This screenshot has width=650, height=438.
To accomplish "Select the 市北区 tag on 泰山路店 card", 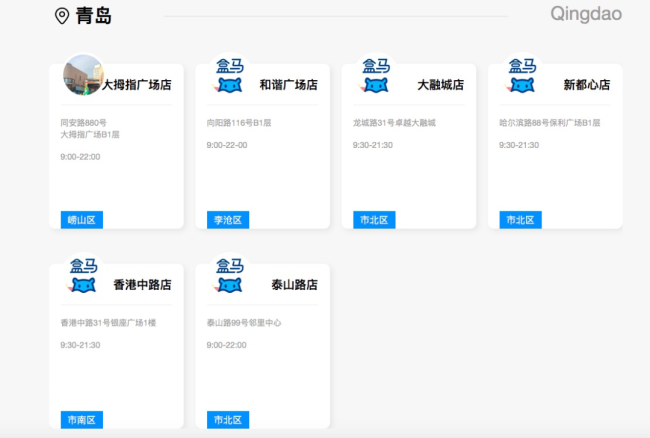I will (x=228, y=420).
